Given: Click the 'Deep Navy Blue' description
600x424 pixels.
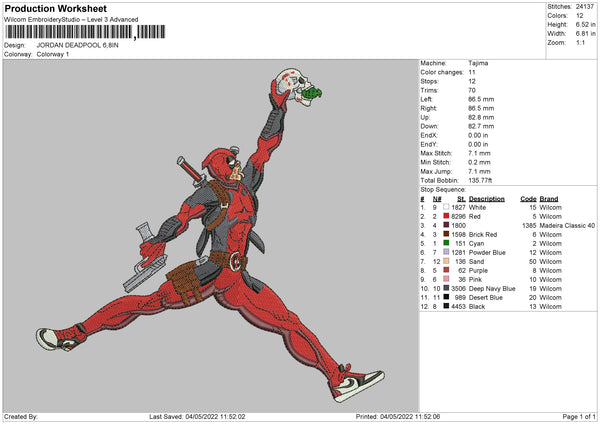Looking at the screenshot, I should coord(492,289).
